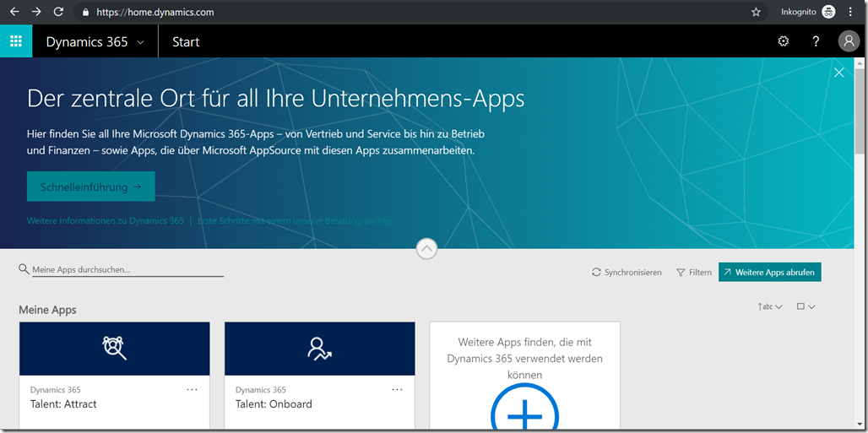Collapse the banner with the up chevron
Screen dimensions: 868x433
(426, 249)
